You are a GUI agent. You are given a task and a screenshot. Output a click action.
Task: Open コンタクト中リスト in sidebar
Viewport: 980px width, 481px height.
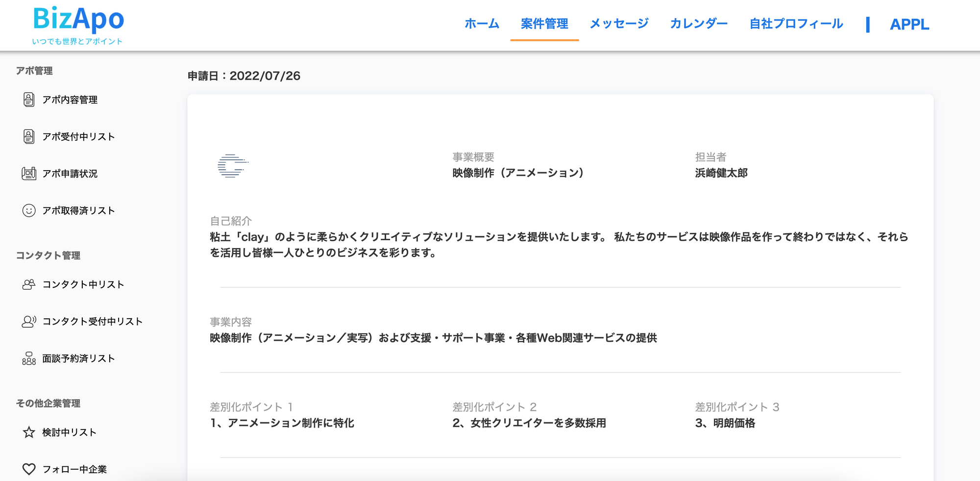pos(83,284)
